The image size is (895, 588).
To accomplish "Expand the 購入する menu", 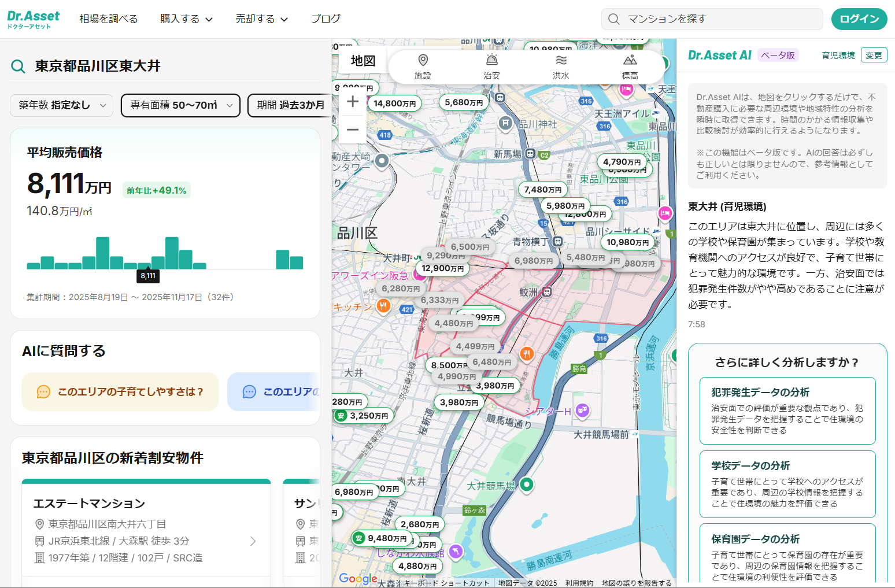I will point(187,19).
